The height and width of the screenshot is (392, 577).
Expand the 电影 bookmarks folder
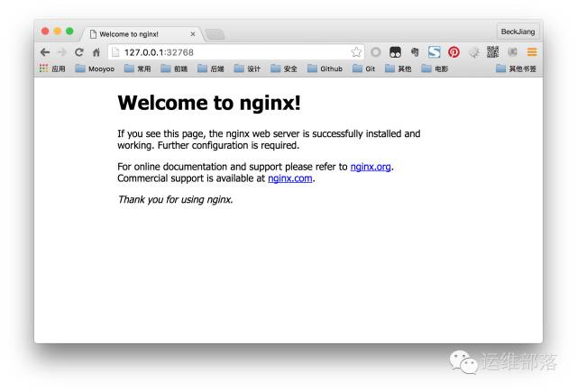(435, 68)
